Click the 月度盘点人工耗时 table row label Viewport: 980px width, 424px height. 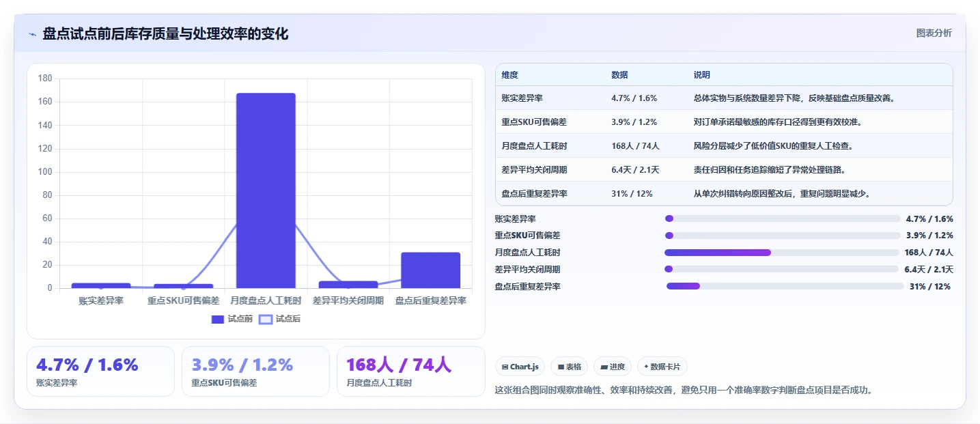coord(534,146)
